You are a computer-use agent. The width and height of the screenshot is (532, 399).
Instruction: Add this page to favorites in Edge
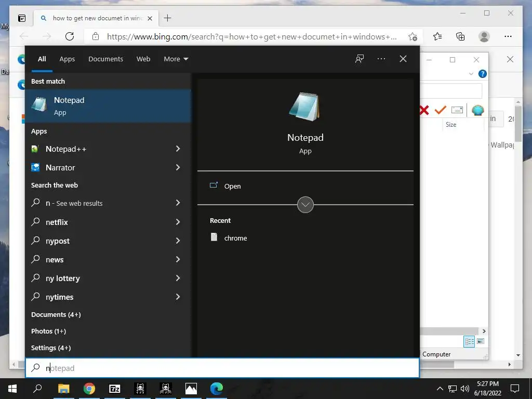(413, 37)
